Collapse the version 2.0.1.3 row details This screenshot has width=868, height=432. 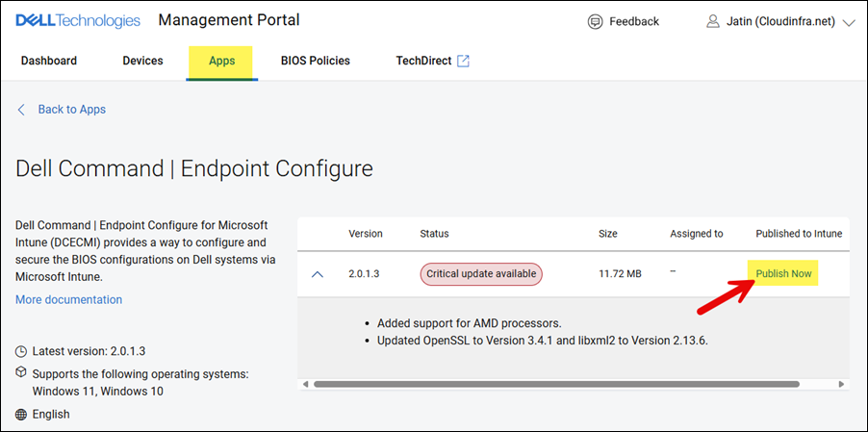pyautogui.click(x=318, y=274)
